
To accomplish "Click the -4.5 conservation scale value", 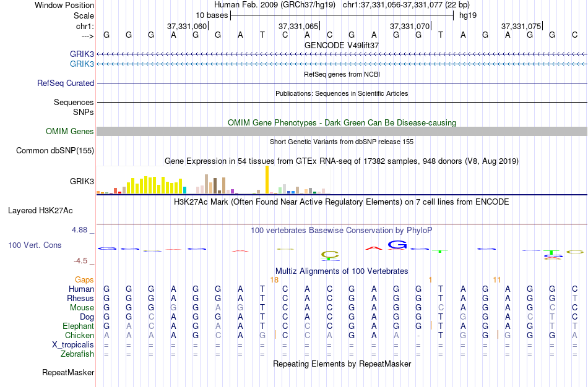I will tap(80, 261).
